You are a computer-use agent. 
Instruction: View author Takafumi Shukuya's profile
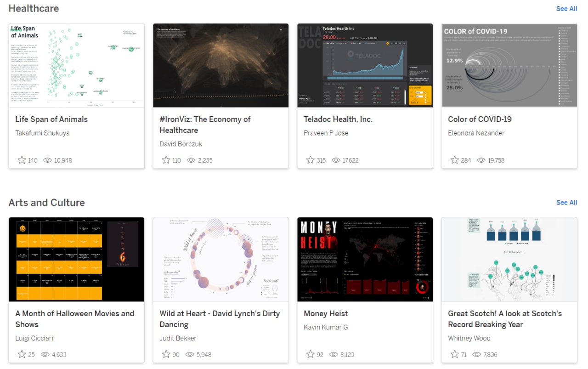(42, 133)
